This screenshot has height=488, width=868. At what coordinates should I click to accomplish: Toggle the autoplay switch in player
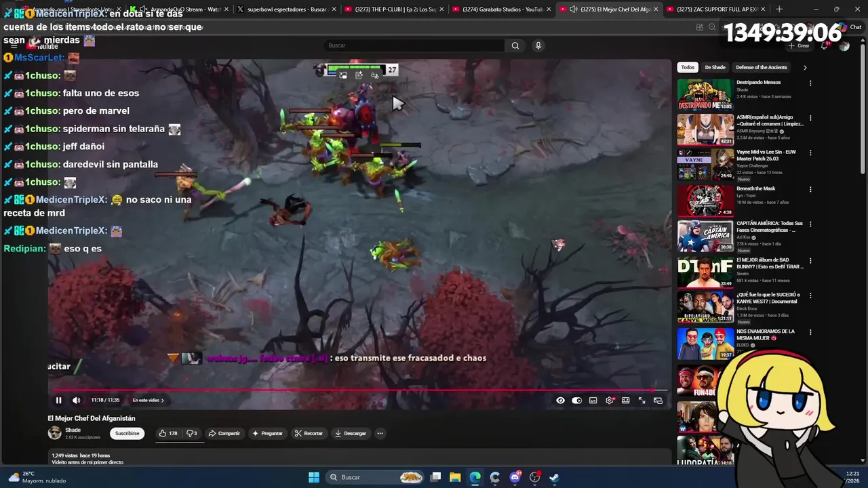pos(576,401)
